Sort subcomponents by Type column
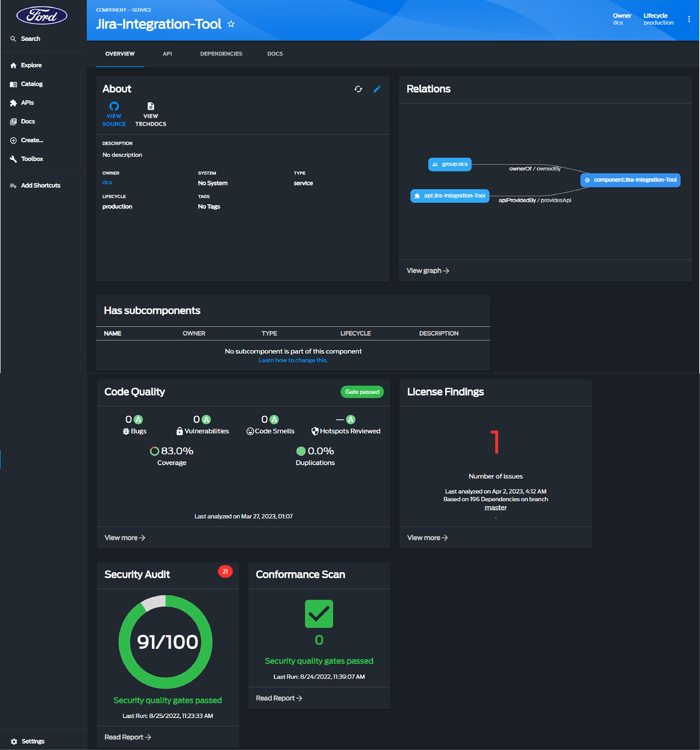Viewport: 700px width, 750px height. (269, 333)
